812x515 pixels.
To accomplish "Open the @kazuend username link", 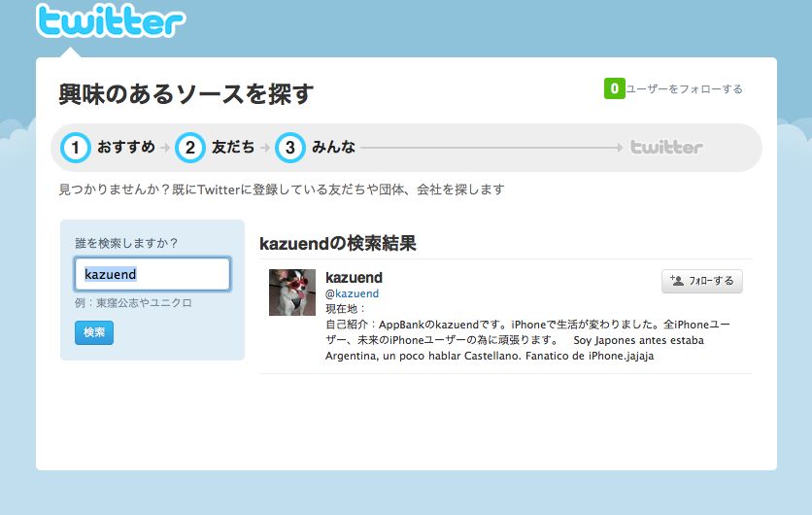I will [352, 293].
